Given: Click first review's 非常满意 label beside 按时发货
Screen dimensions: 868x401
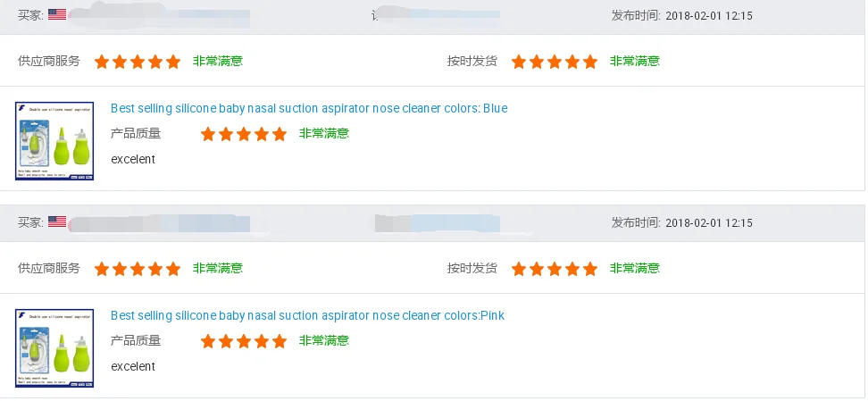Looking at the screenshot, I should pos(635,62).
